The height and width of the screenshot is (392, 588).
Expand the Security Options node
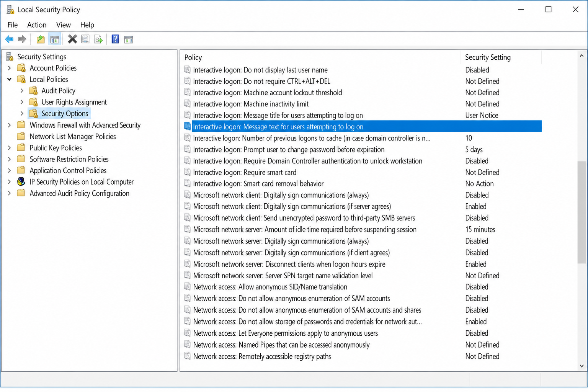click(x=22, y=114)
